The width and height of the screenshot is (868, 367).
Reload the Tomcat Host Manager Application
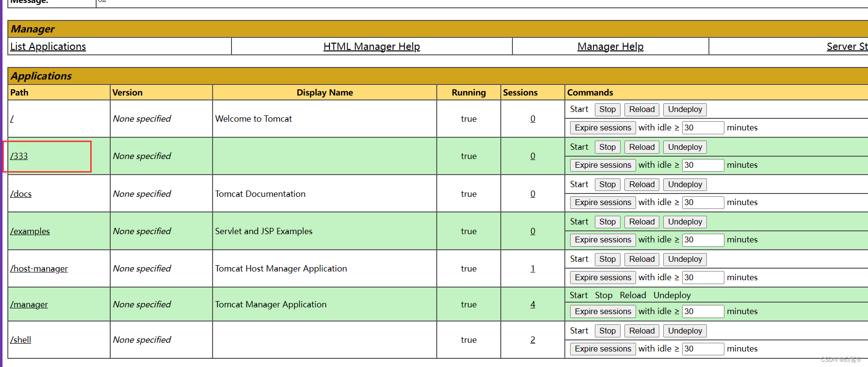(642, 259)
